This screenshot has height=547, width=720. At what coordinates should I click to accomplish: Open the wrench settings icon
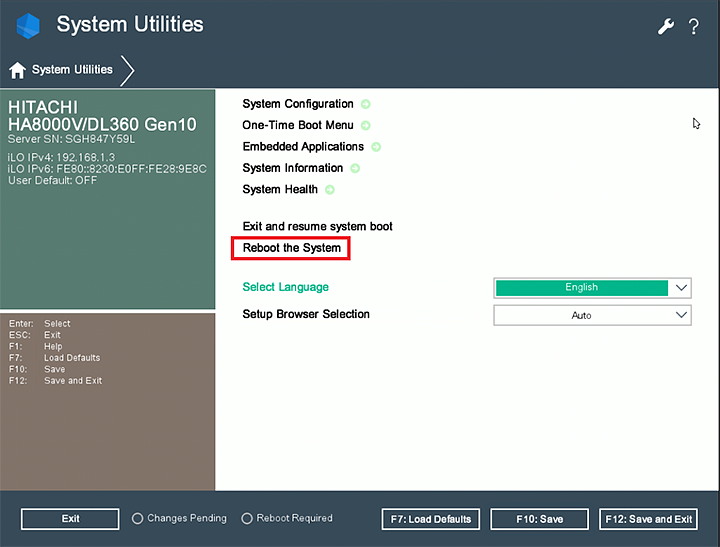coord(665,27)
